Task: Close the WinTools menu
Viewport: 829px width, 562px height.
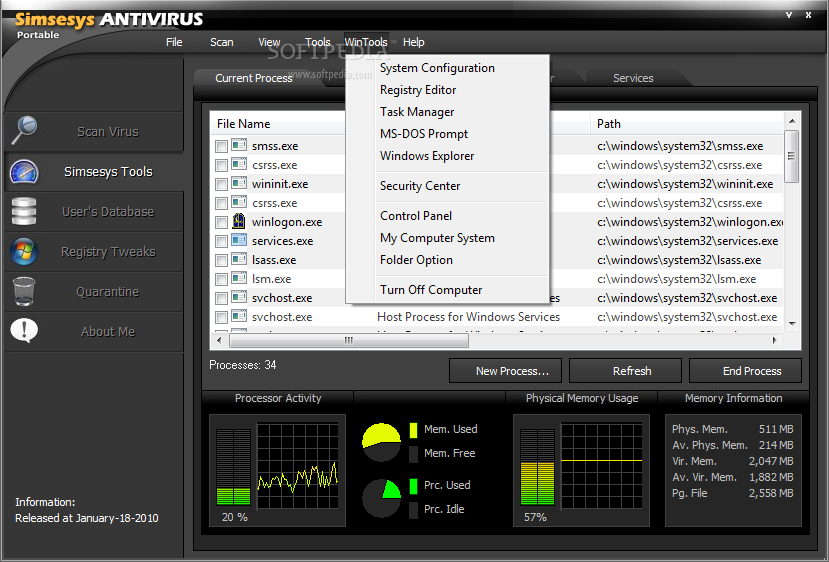Action: click(366, 42)
